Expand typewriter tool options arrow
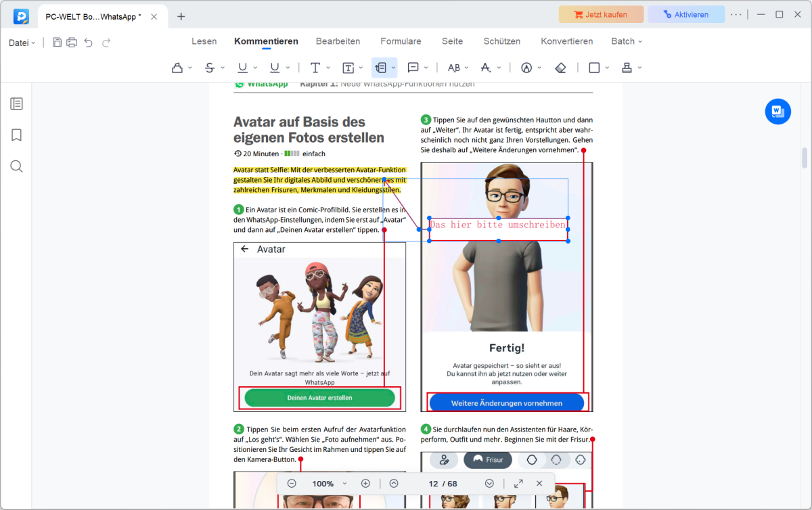The width and height of the screenshot is (812, 510). 328,68
